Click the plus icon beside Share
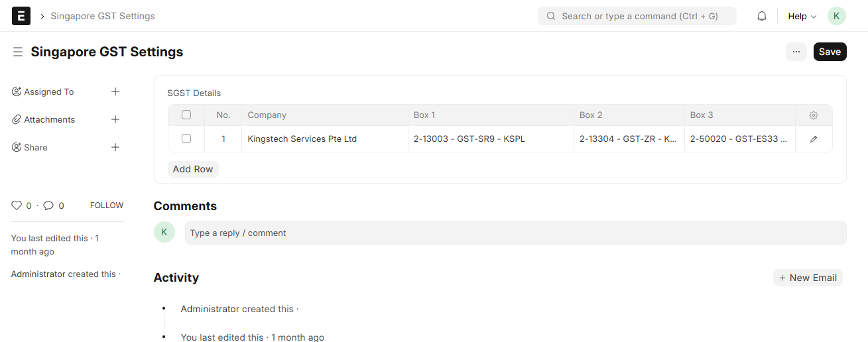The width and height of the screenshot is (868, 342). click(115, 148)
